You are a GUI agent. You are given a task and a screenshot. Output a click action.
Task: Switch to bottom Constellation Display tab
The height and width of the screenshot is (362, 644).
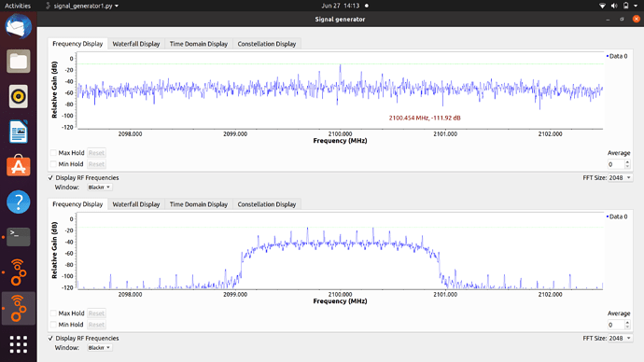(267, 204)
